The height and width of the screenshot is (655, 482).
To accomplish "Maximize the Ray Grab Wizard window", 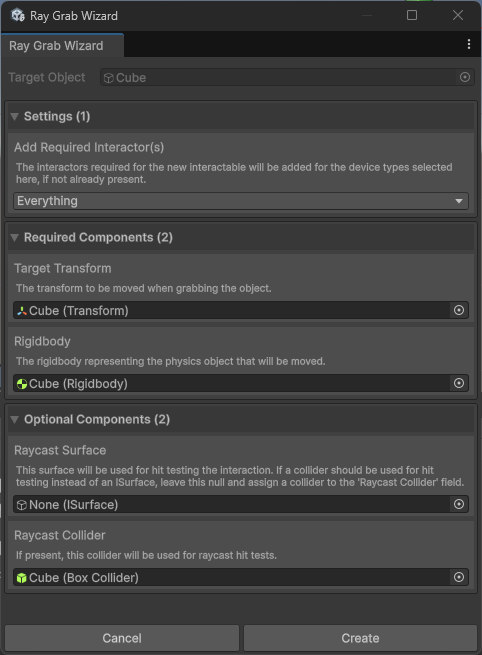I will point(412,15).
